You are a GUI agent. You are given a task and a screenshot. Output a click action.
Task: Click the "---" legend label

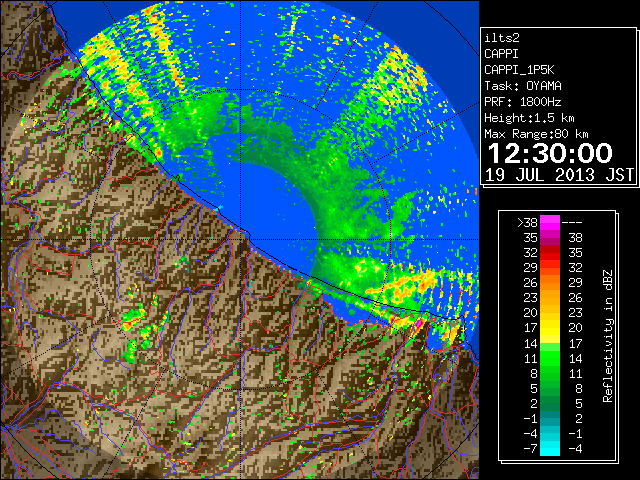tap(572, 223)
